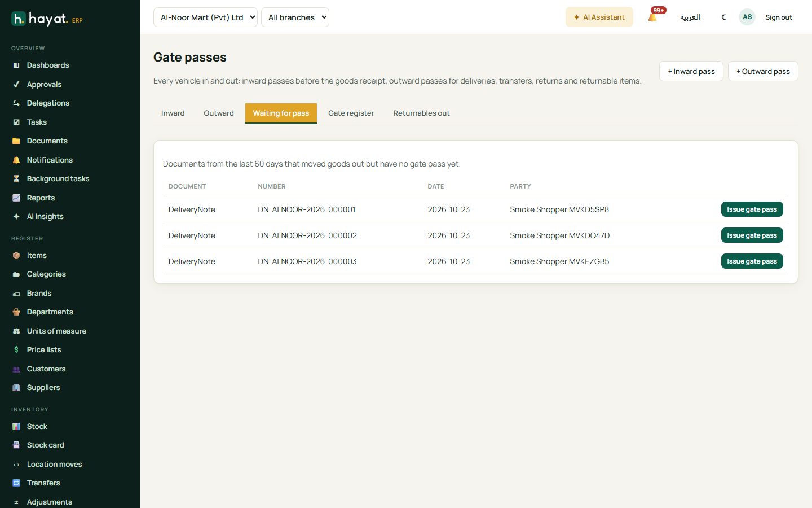Click the Suppliers building icon
Screen dimensions: 812x508
(16, 388)
